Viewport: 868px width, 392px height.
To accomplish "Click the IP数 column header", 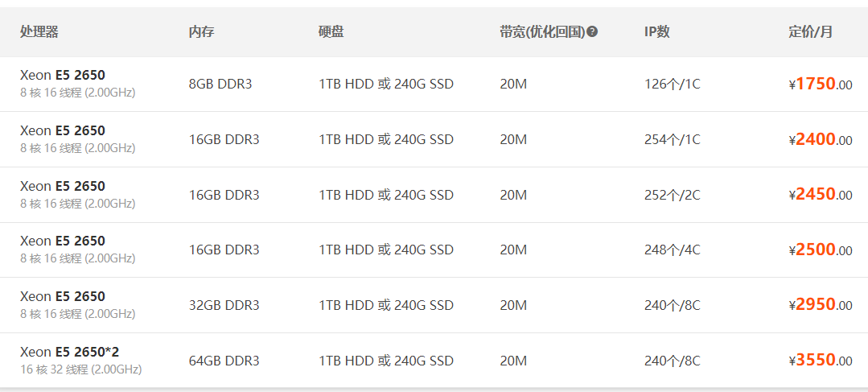I will (657, 32).
